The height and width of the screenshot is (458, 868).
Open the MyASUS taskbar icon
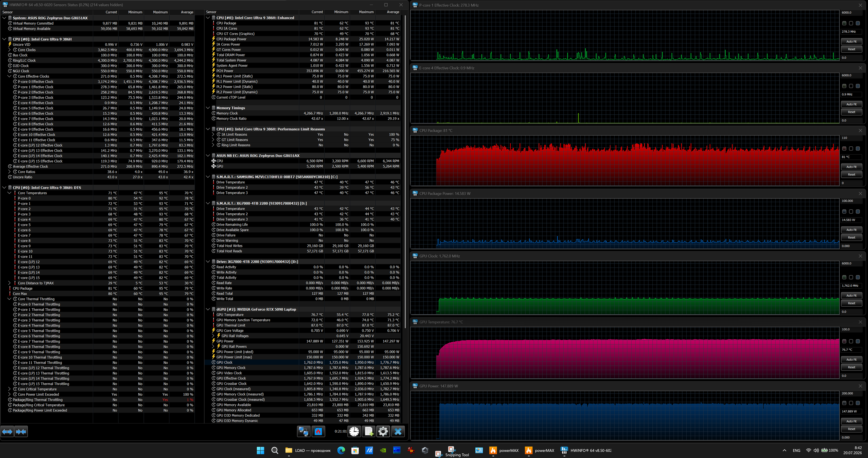pyautogui.click(x=369, y=450)
